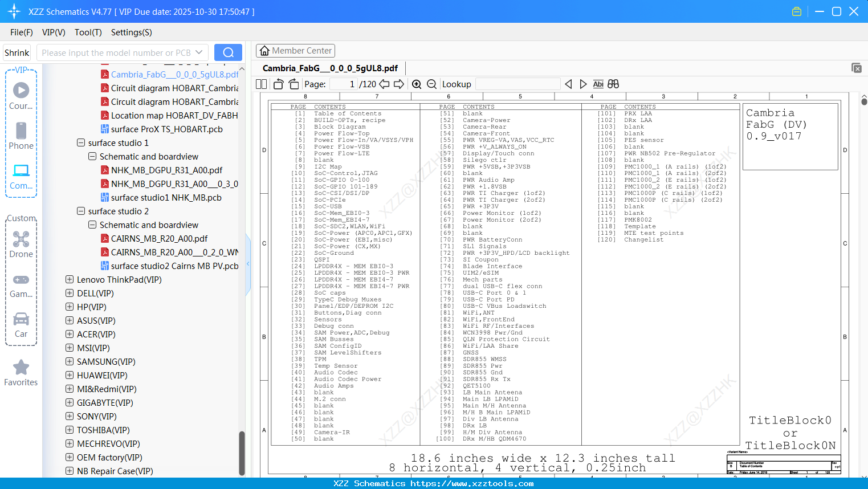Collapse Schematic and boardview under surface studio 2
868x489 pixels.
pyautogui.click(x=92, y=225)
